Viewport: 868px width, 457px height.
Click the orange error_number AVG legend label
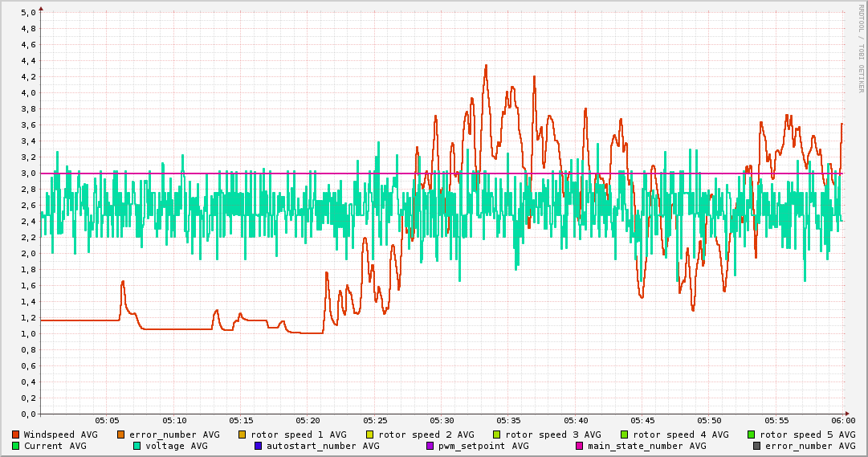coord(173,435)
